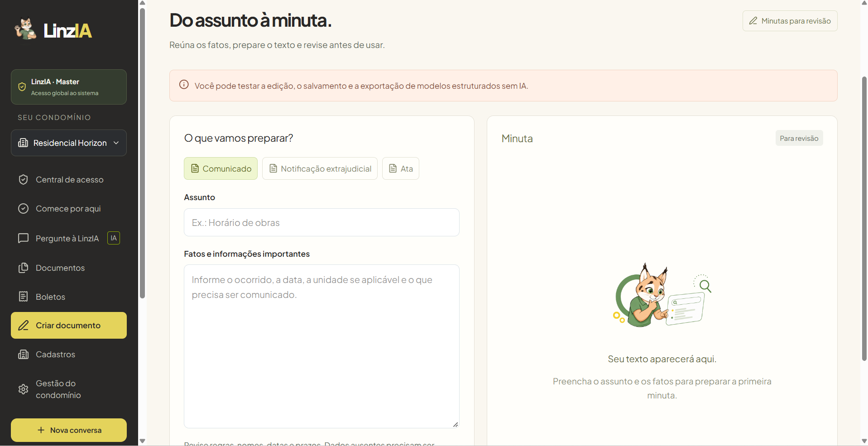Click the gear icon for Gestão do condomínio
Viewport: 868px width, 446px height.
pyautogui.click(x=24, y=389)
